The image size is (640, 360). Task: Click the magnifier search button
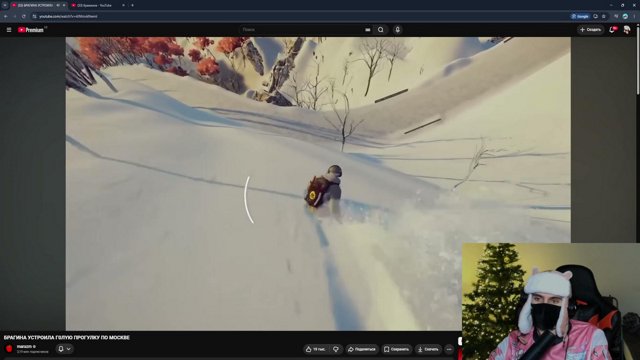tap(380, 30)
